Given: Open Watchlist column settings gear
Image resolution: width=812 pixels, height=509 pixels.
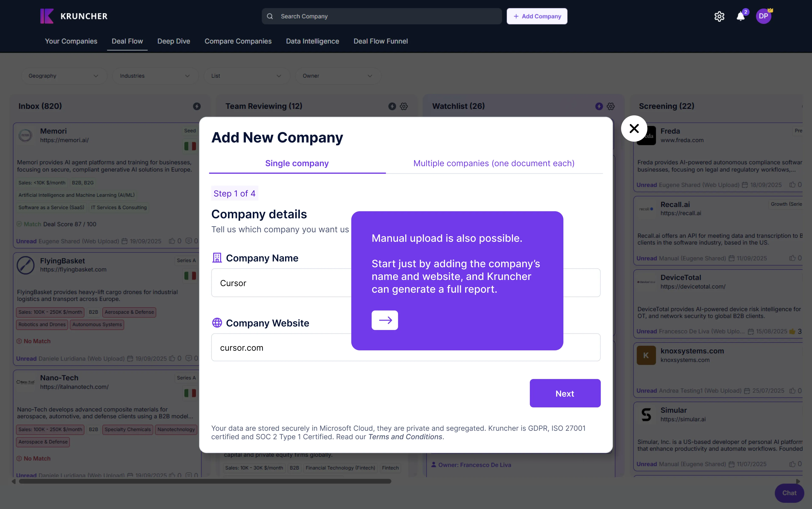Looking at the screenshot, I should 611,106.
